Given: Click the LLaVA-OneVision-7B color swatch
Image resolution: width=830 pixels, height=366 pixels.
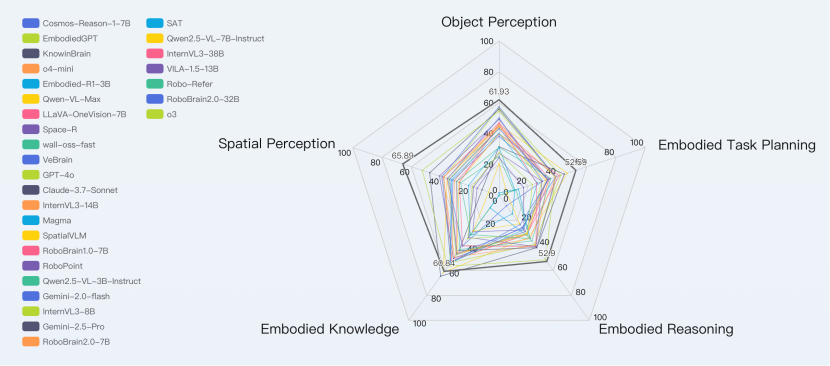Looking at the screenshot, I should [31, 114].
